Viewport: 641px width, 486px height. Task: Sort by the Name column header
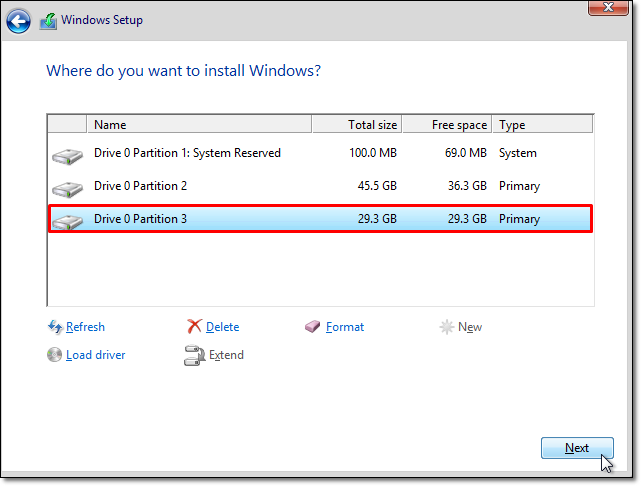coord(199,124)
